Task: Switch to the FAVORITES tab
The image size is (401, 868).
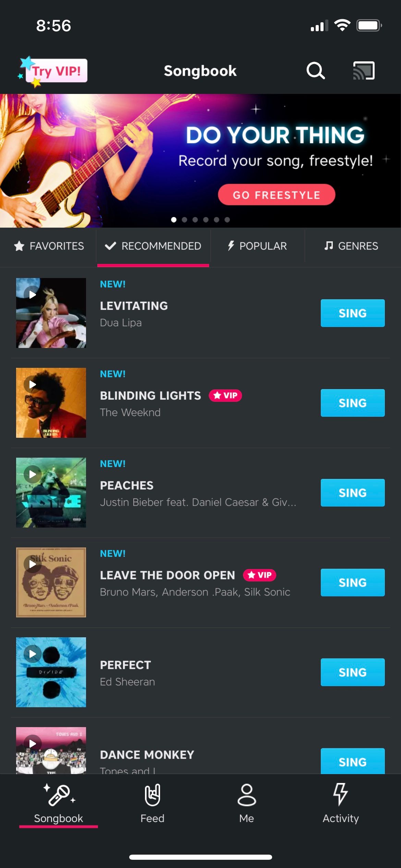Action: 49,246
